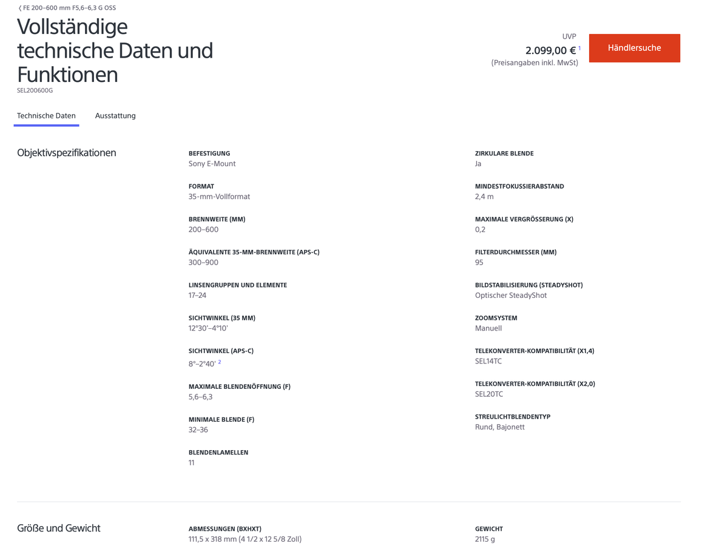Click the BEFESTIGUNG spec label
728x560 pixels.
(x=209, y=153)
